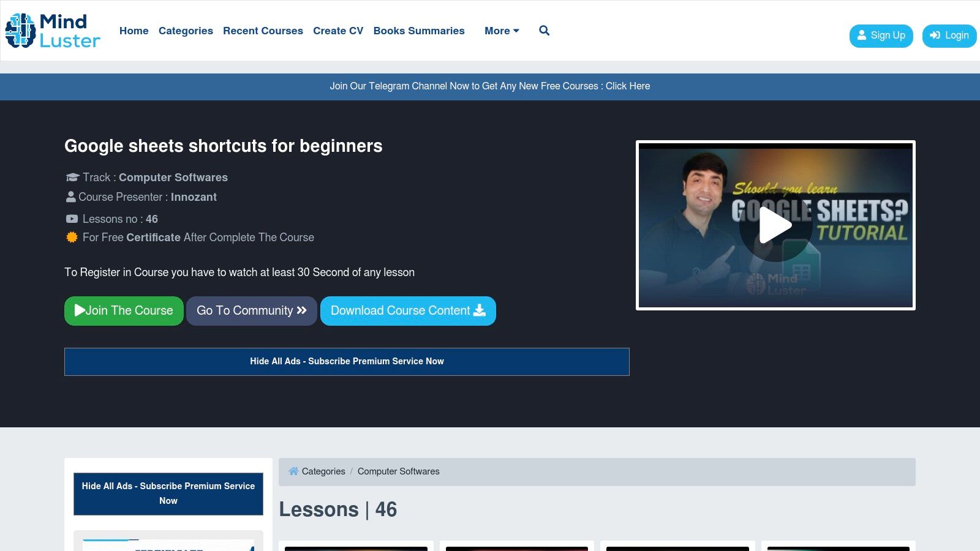Expand the More dropdown menu
The image size is (980, 551).
502,31
